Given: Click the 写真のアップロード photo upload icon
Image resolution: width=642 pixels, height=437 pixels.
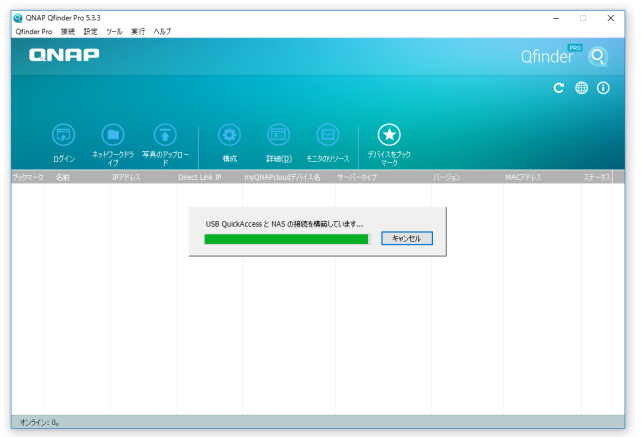Looking at the screenshot, I should (165, 135).
